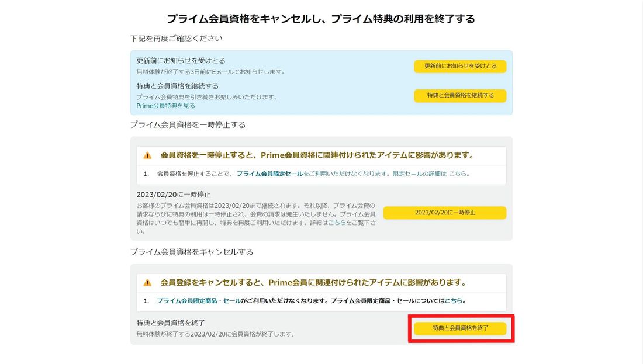
Task: Open the Prime会員特典を見る link
Action: 165,106
